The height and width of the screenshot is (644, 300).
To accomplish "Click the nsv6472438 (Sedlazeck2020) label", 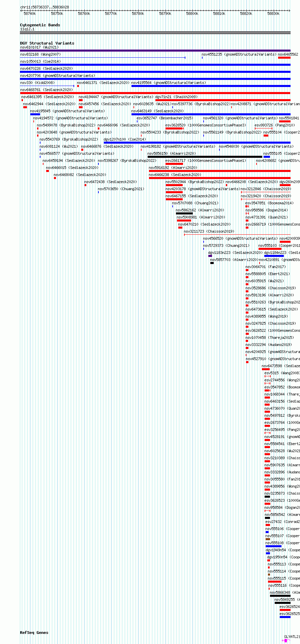I will pos(111,182).
